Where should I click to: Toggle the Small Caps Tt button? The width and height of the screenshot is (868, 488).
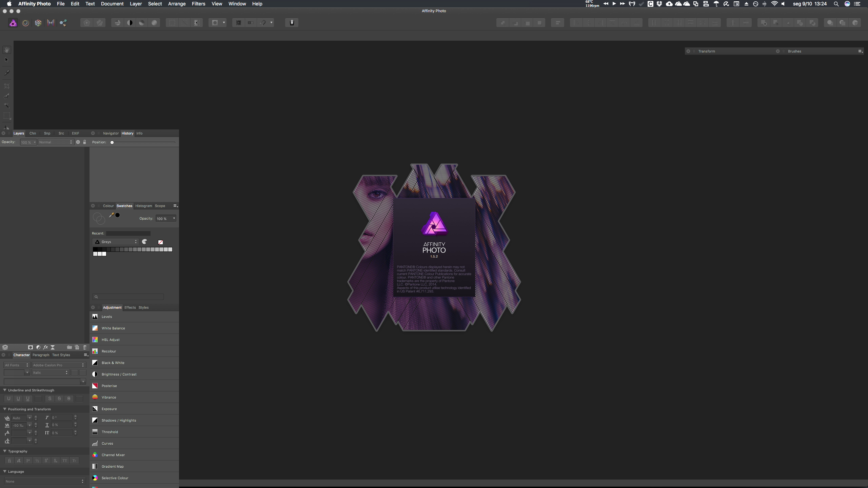tap(74, 461)
